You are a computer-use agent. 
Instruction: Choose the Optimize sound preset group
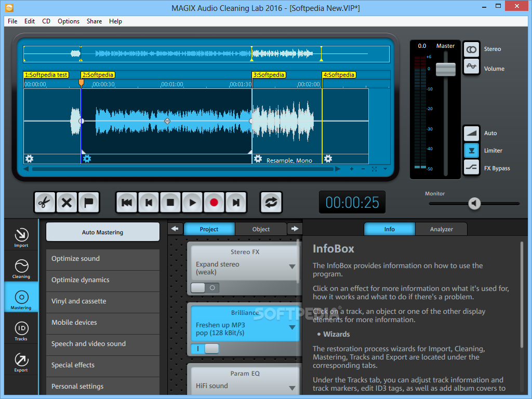pos(102,259)
